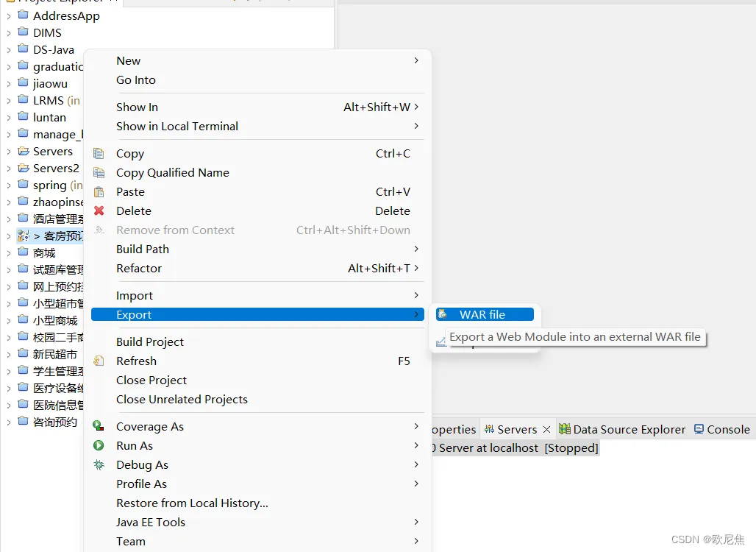Viewport: 756px width, 552px height.
Task: Click the Refresh icon in menu
Action: pyautogui.click(x=99, y=361)
